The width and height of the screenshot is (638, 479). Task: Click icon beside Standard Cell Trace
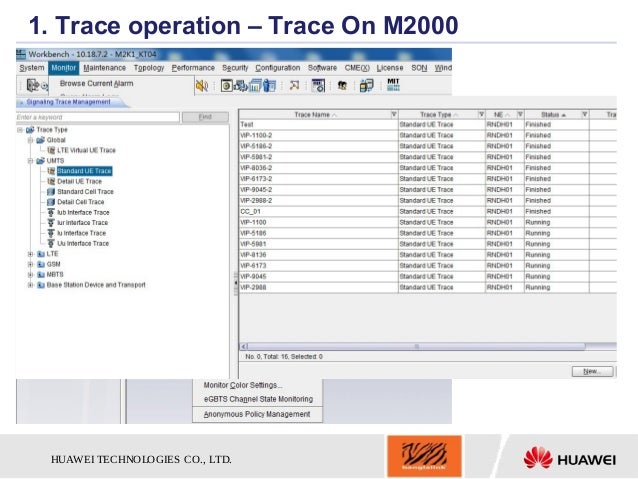coord(51,191)
